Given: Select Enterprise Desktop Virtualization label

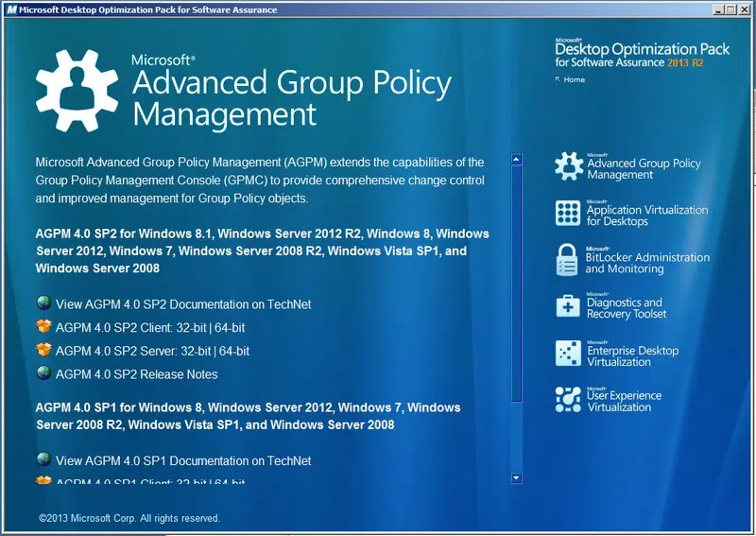Looking at the screenshot, I should 632,355.
